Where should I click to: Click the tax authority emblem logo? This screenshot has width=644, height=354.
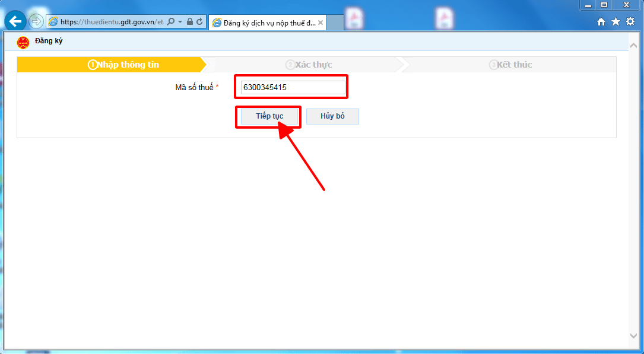[x=23, y=42]
